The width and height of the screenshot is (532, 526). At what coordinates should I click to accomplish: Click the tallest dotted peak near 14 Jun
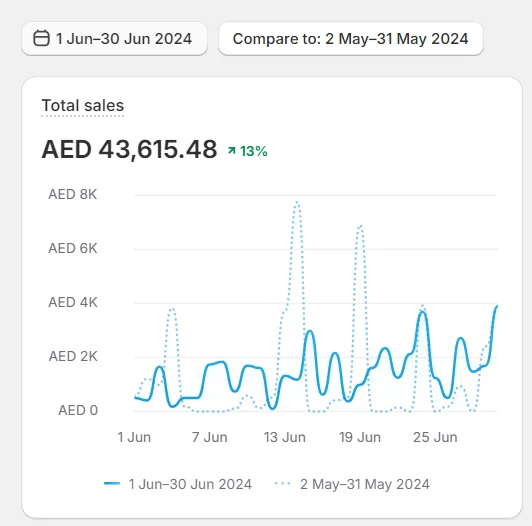click(x=297, y=203)
